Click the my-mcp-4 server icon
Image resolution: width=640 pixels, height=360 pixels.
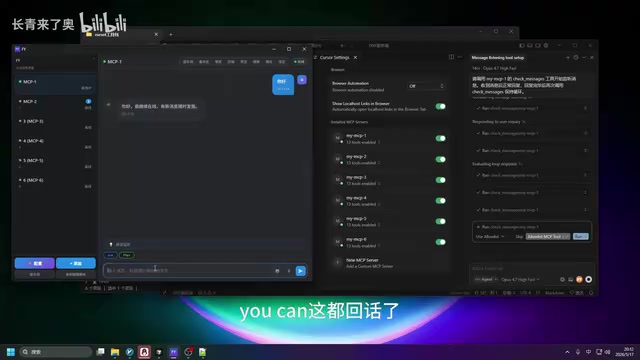[x=338, y=200]
